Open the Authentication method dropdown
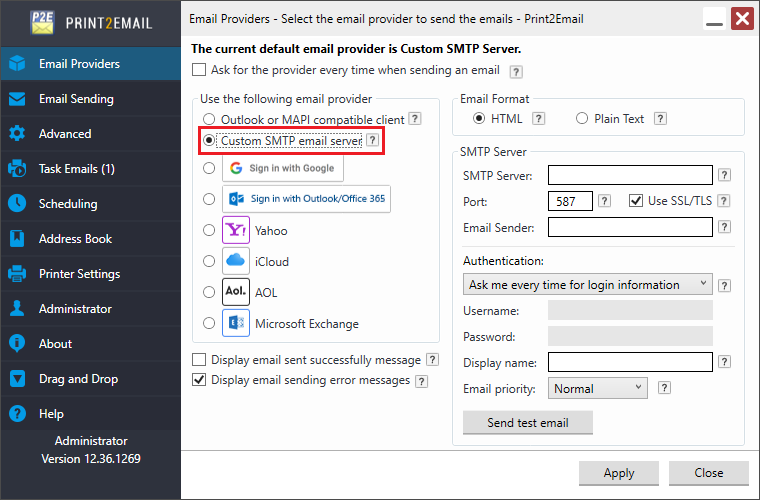The width and height of the screenshot is (760, 500). click(x=588, y=285)
